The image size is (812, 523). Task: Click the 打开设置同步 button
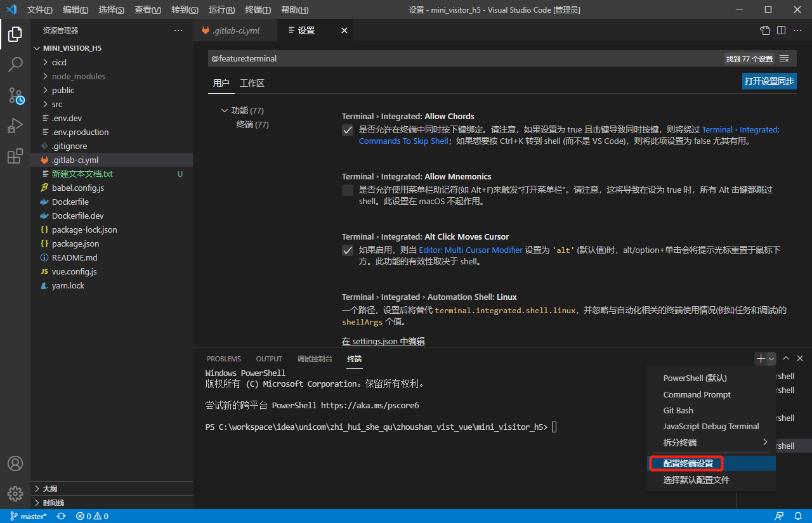tap(769, 81)
